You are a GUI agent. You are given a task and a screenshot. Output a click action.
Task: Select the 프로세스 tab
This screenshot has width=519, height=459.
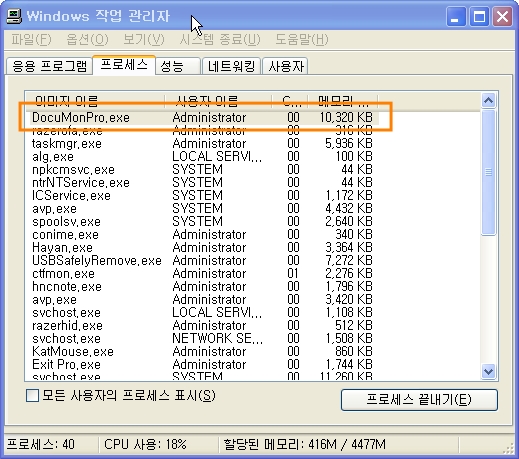click(x=124, y=64)
